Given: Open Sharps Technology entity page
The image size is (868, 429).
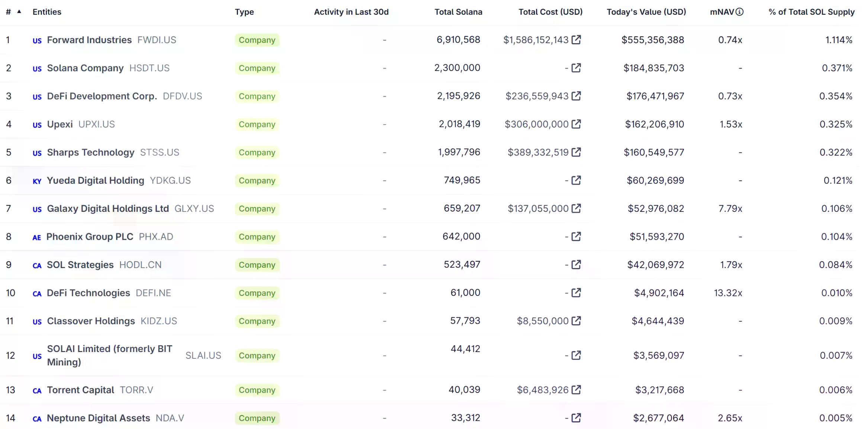Looking at the screenshot, I should tap(90, 152).
